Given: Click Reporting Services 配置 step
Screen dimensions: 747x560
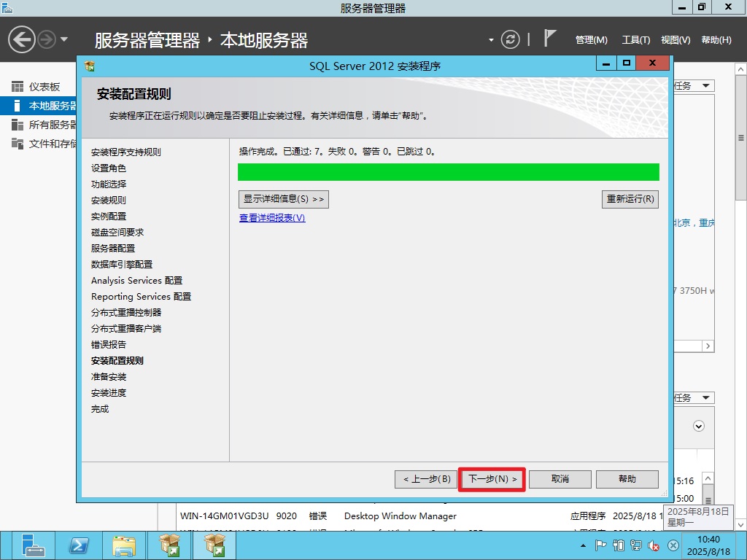Looking at the screenshot, I should point(141,297).
